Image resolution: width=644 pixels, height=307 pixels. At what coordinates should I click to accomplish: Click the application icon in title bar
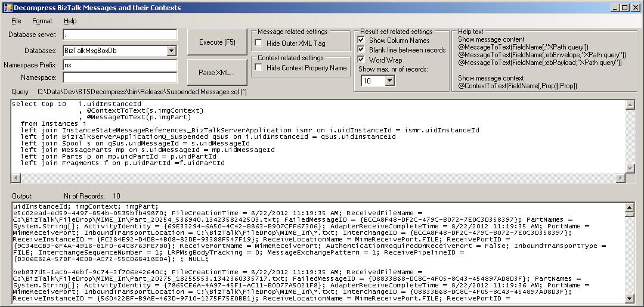click(8, 7)
